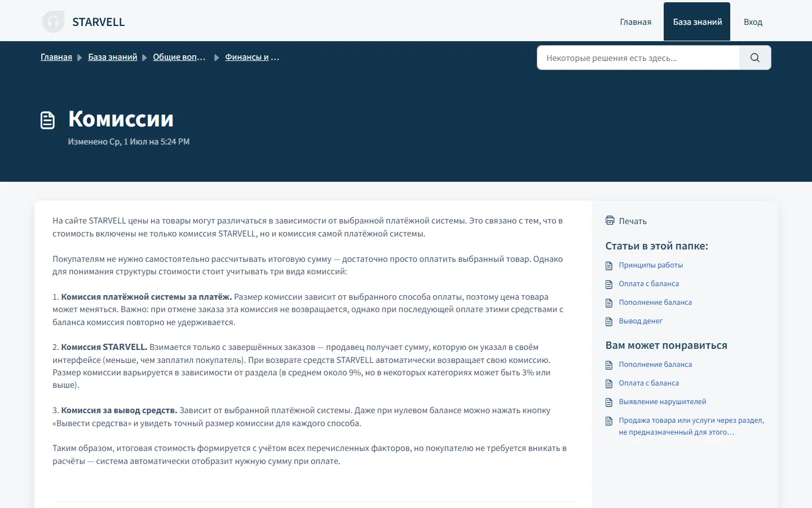Open the Общие воп… breadcrumb link
The height and width of the screenshot is (508, 812).
click(179, 57)
